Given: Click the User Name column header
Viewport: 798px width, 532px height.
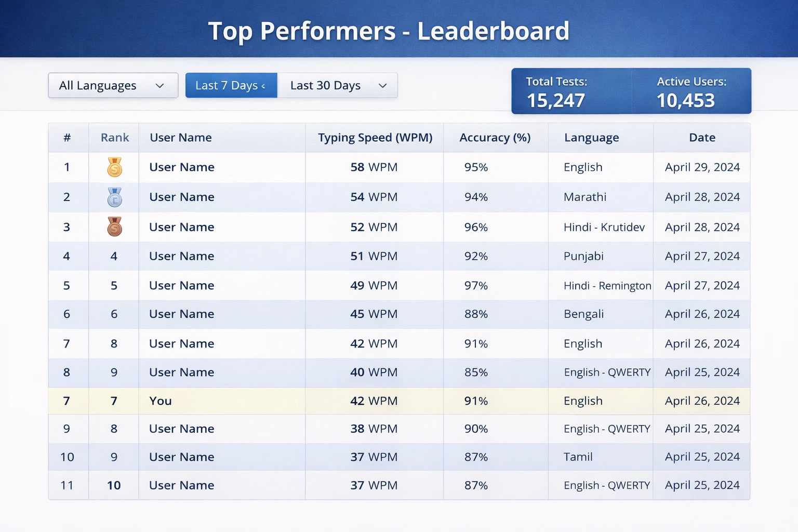Looking at the screenshot, I should 180,137.
